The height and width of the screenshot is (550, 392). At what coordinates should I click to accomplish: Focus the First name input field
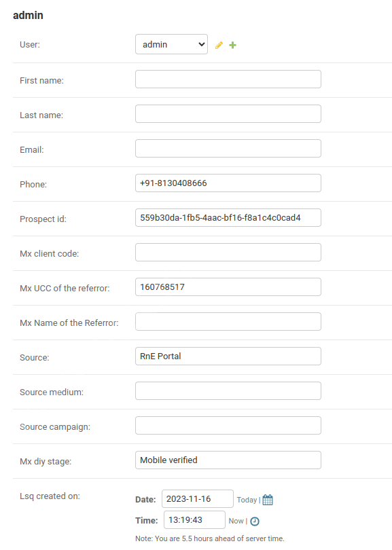[x=228, y=79]
